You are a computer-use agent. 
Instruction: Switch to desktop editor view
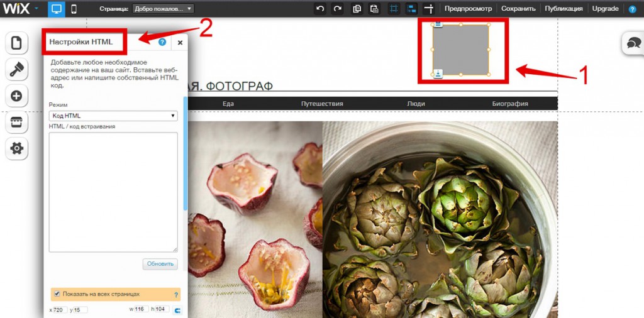(x=56, y=9)
